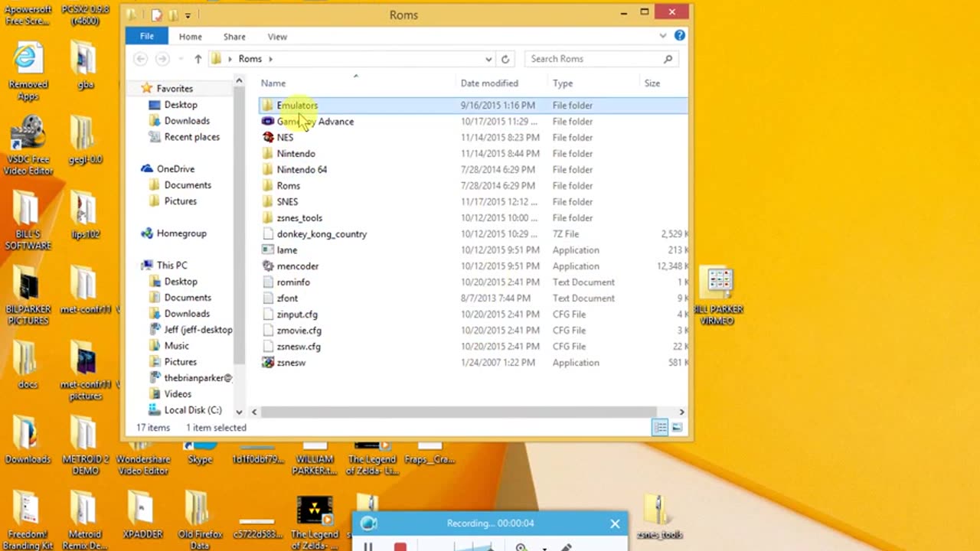Open lips102 desktop folder

coord(85,216)
